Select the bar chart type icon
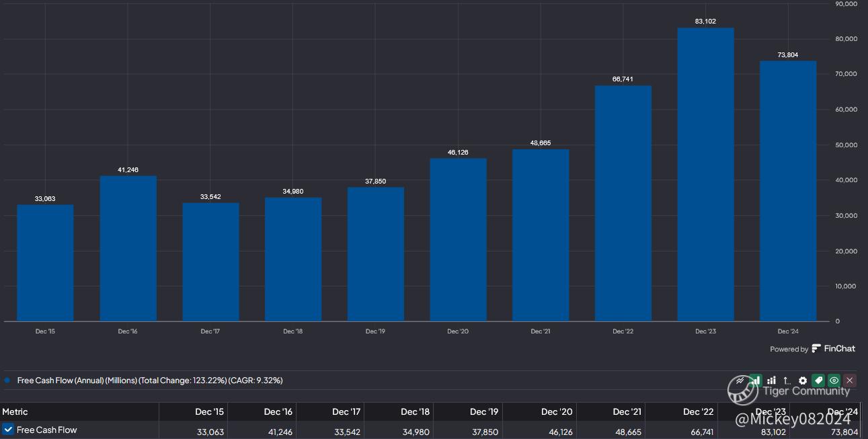The image size is (868, 439). coord(756,381)
